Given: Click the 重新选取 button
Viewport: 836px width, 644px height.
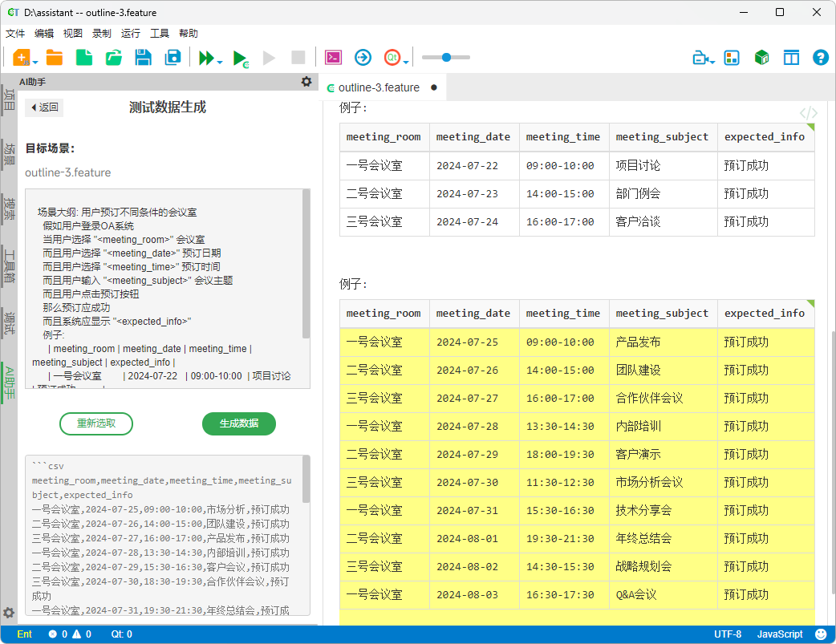Looking at the screenshot, I should point(96,423).
